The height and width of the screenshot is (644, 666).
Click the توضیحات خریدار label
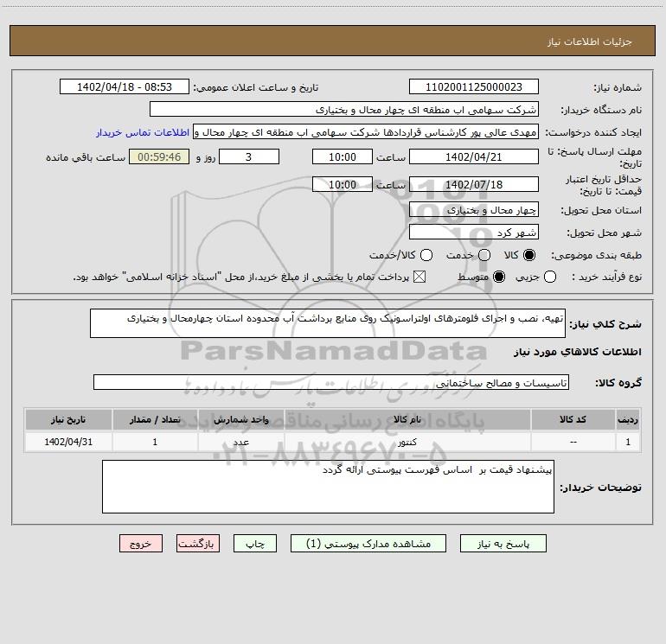click(600, 488)
